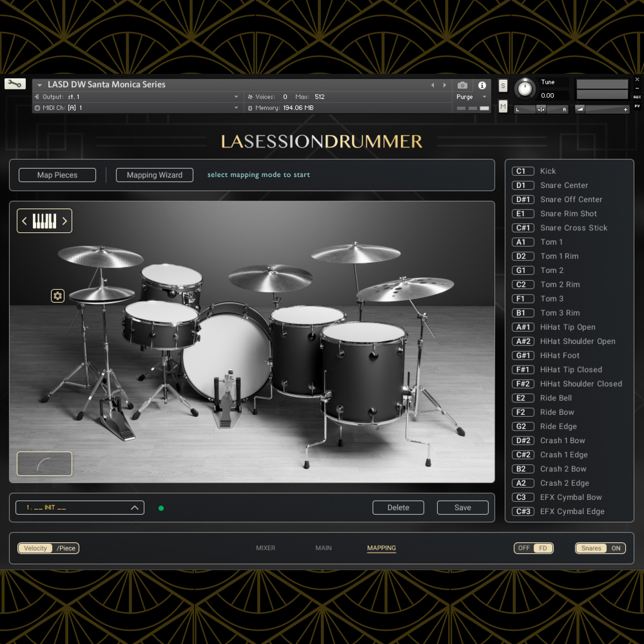
Task: Click the camera snapshot icon
Action: [x=463, y=85]
